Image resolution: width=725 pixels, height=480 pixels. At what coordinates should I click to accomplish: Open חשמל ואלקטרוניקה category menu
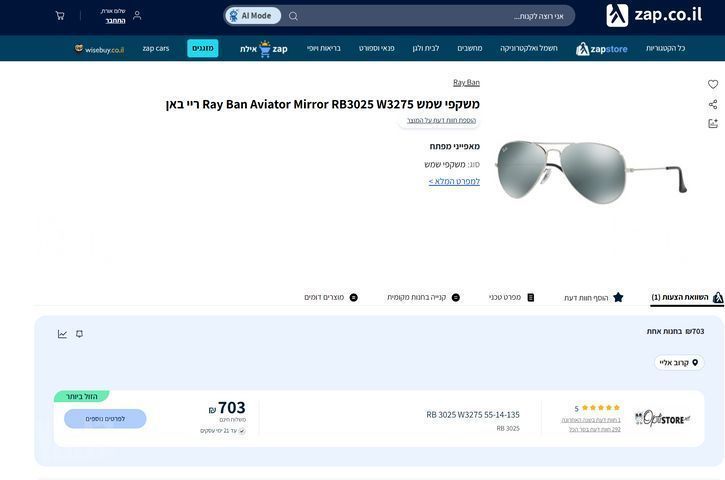click(x=529, y=48)
